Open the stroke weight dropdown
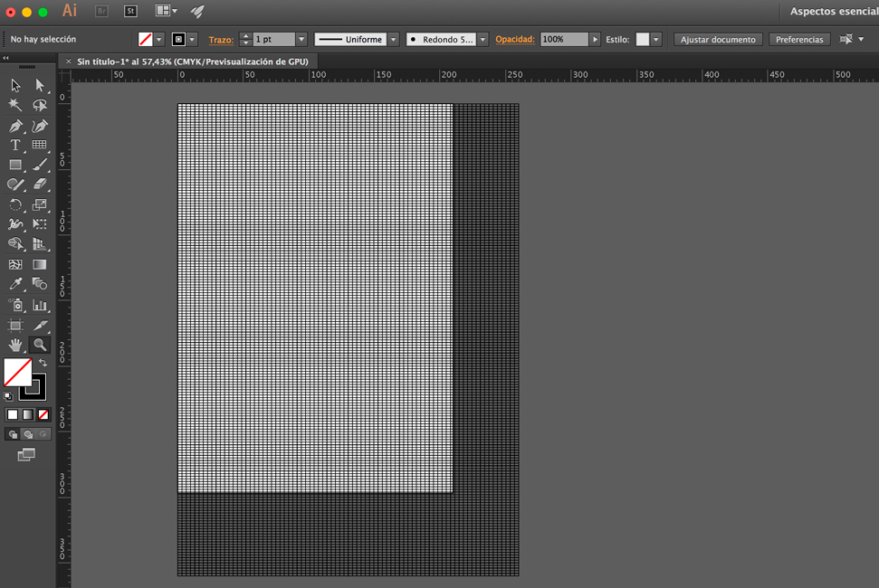 (x=301, y=40)
